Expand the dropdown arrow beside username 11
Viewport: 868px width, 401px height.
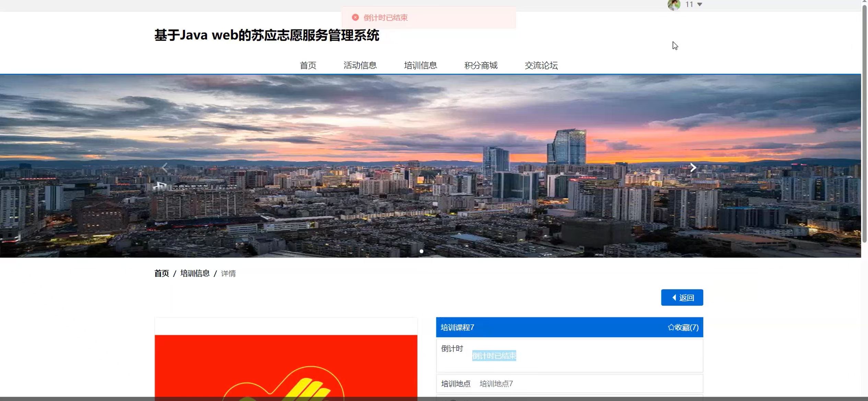click(700, 4)
